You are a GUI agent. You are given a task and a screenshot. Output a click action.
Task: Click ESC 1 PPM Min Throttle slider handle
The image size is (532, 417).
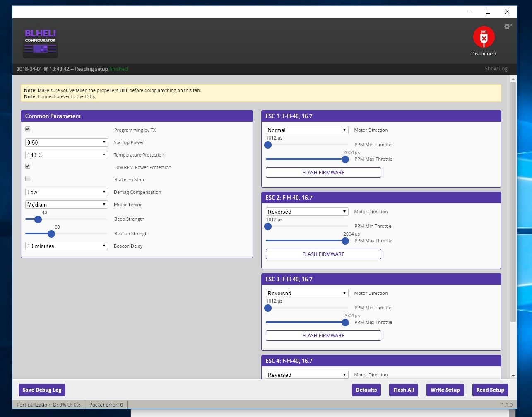click(x=268, y=145)
